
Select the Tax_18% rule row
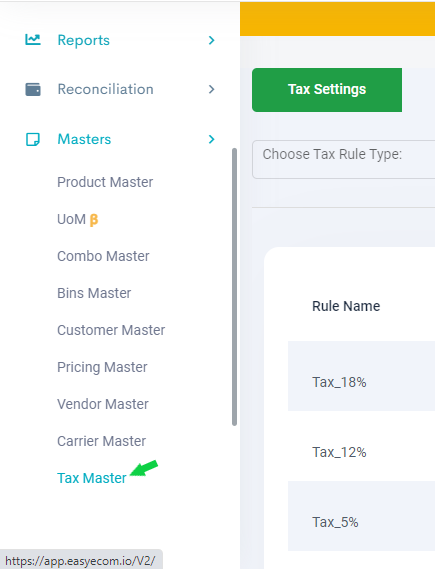tap(361, 376)
